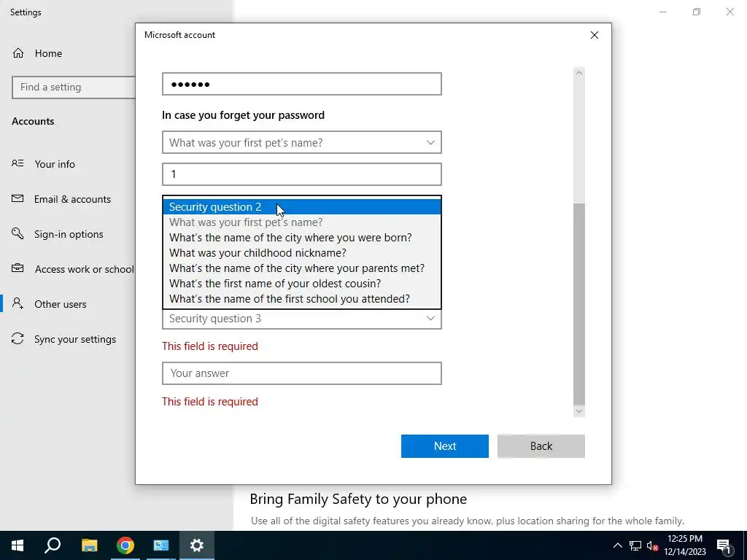Open 'Your info' settings page
747x560 pixels.
click(55, 164)
